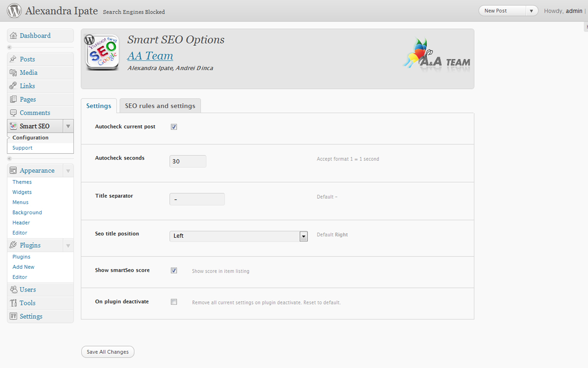588x368 pixels.
Task: Open the Seo title position dropdown
Action: [x=238, y=236]
